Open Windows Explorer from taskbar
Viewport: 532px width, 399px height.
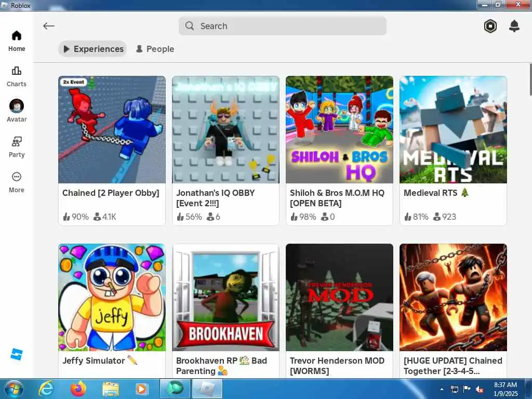[111, 389]
